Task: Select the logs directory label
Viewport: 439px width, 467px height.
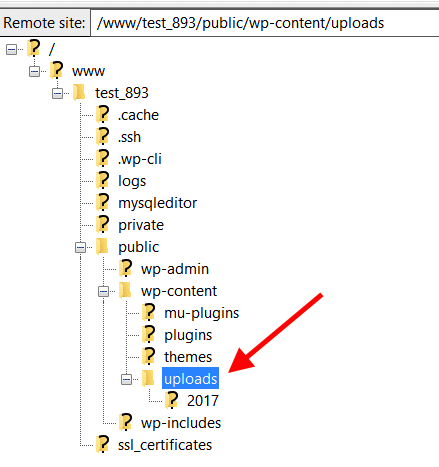Action: click(132, 181)
